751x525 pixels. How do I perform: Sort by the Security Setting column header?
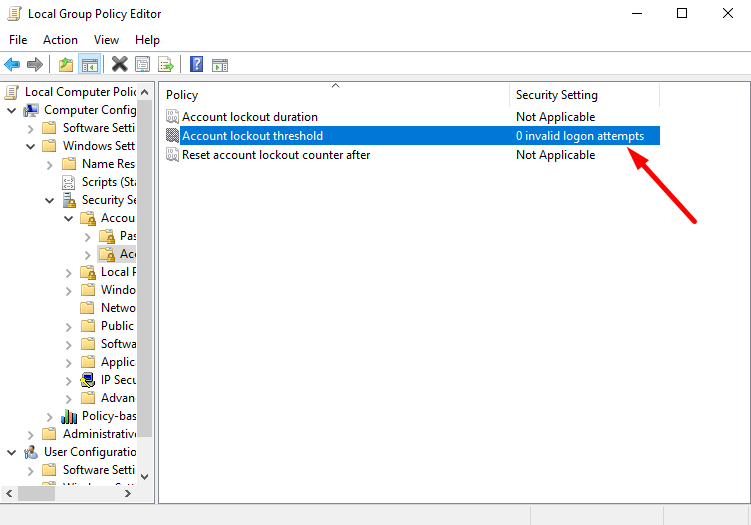[x=585, y=95]
